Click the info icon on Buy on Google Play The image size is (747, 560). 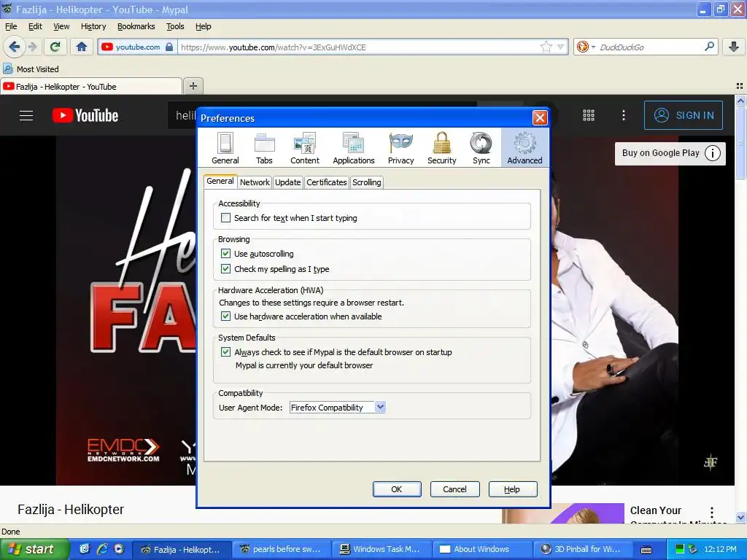point(712,153)
